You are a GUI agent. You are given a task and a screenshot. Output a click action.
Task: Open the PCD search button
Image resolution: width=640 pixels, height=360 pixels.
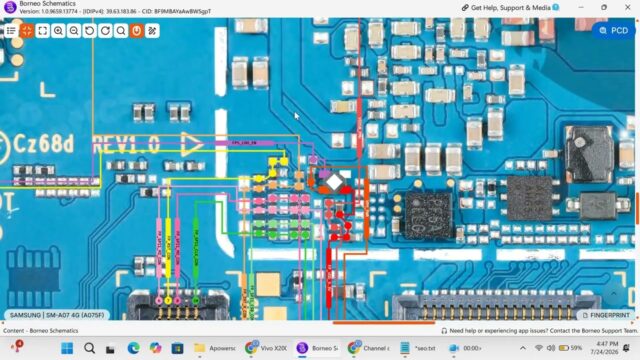click(613, 31)
